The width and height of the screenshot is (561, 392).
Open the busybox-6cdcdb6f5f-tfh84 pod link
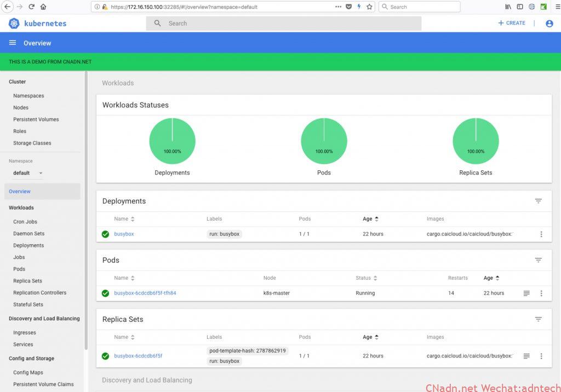[145, 293]
